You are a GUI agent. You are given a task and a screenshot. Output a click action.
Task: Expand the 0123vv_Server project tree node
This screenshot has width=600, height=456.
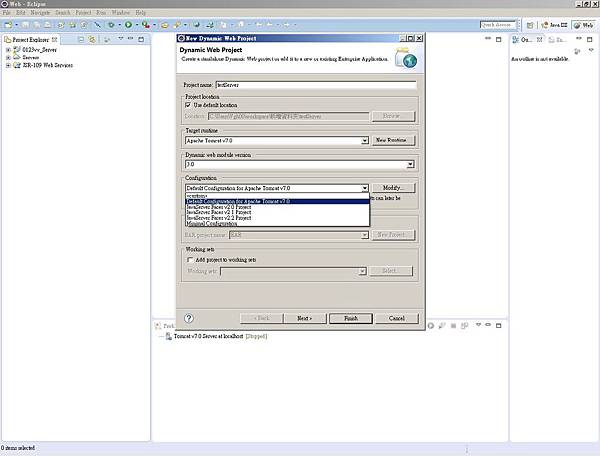[x=8, y=50]
